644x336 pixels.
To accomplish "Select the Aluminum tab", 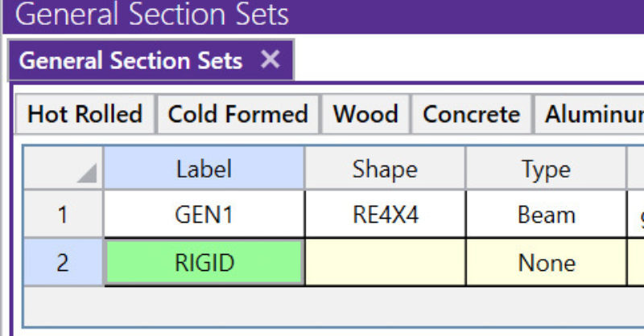I will pos(593,114).
